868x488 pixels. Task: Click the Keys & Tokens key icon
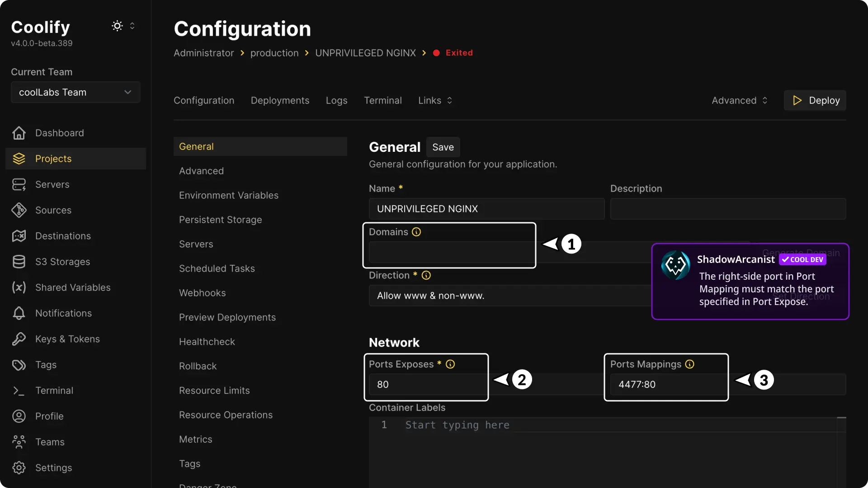tap(19, 339)
